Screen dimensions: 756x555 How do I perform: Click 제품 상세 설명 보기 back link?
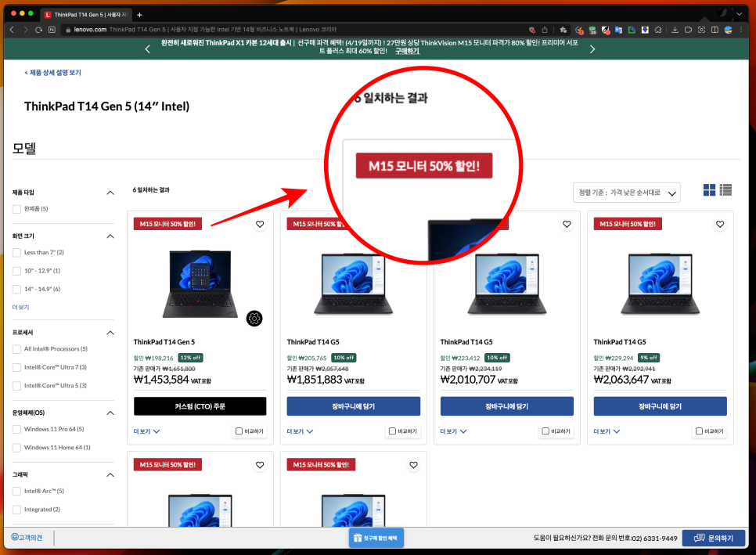click(52, 72)
